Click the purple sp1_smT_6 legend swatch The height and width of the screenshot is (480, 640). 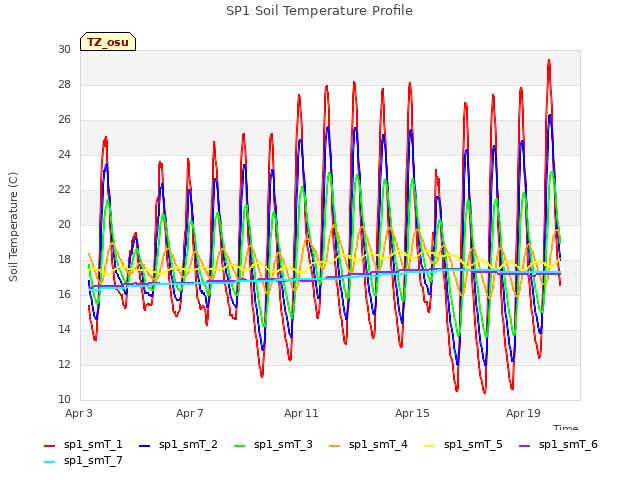coord(524,446)
